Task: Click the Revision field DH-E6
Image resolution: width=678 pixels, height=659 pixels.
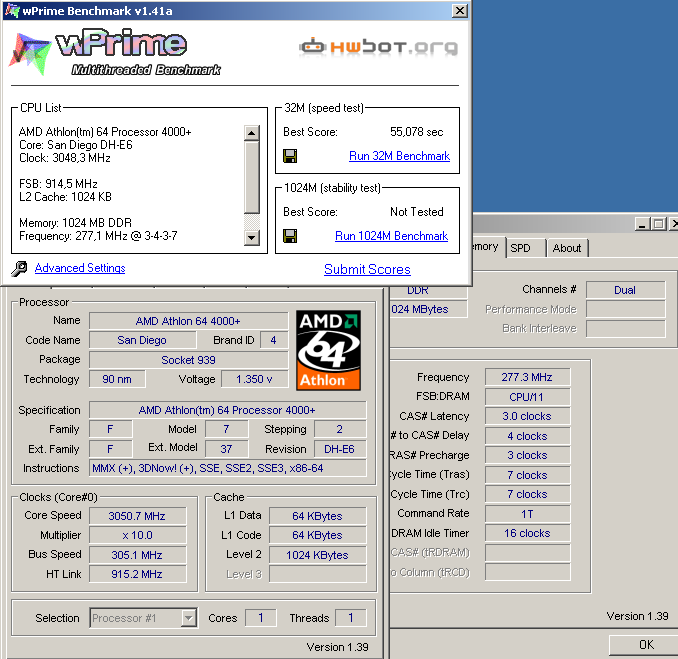Action: [x=339, y=449]
